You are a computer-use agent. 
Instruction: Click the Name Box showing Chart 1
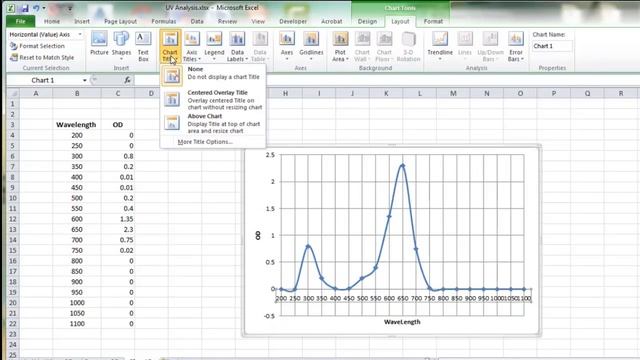click(43, 80)
